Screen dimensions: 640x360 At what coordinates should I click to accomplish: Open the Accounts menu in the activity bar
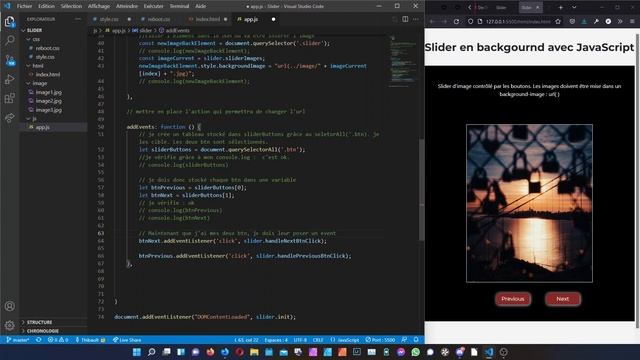pyautogui.click(x=9, y=306)
